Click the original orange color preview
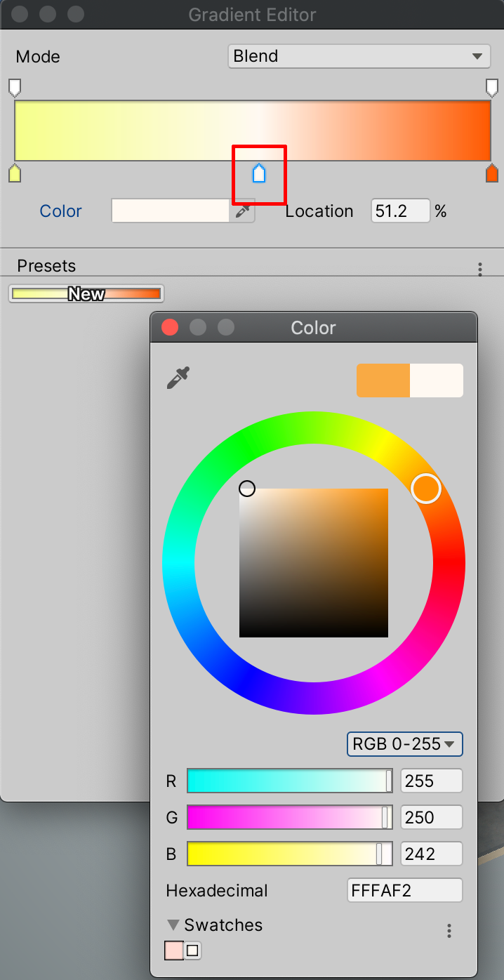Screen dimensions: 504x980 click(383, 380)
